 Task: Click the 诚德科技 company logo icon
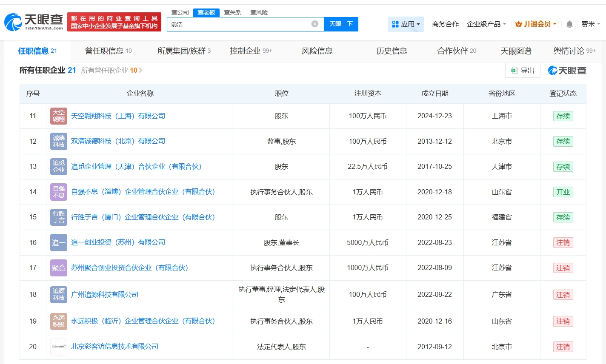[59, 141]
